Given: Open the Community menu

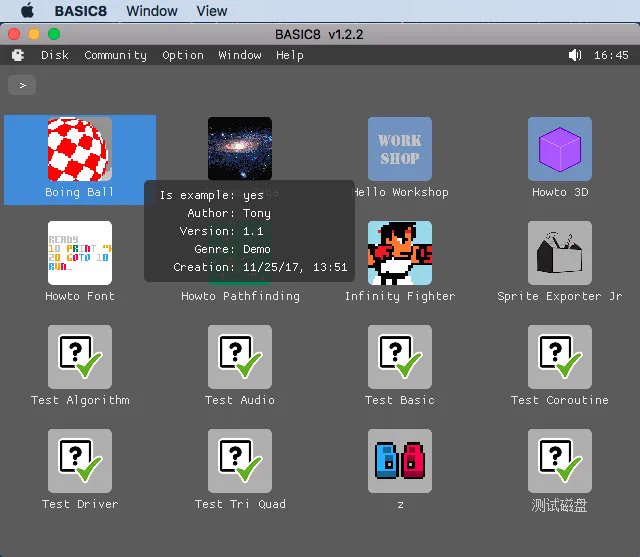Looking at the screenshot, I should click(116, 55).
